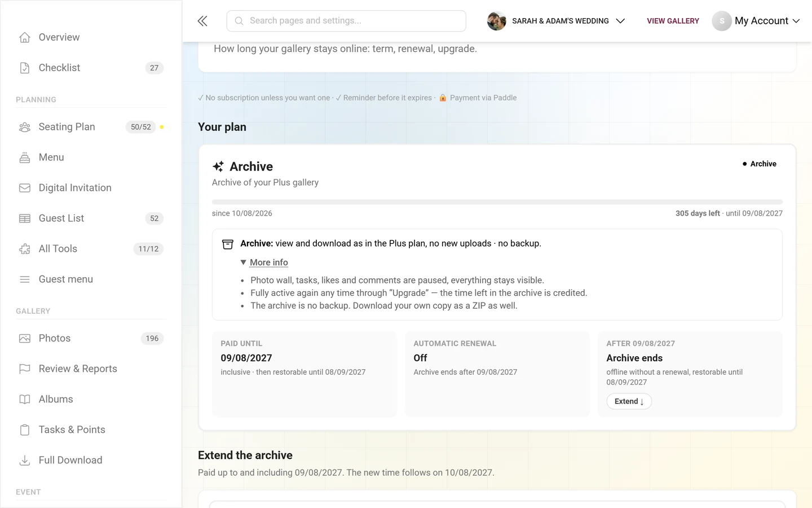Click the 'since 10/08/2026' text
The width and height of the screenshot is (812, 508).
(242, 213)
